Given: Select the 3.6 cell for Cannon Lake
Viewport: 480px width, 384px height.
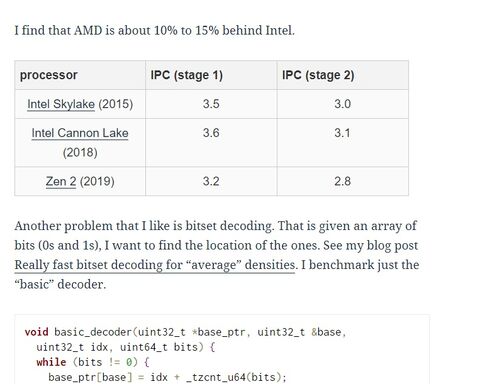Looking at the screenshot, I should pyautogui.click(x=211, y=133).
